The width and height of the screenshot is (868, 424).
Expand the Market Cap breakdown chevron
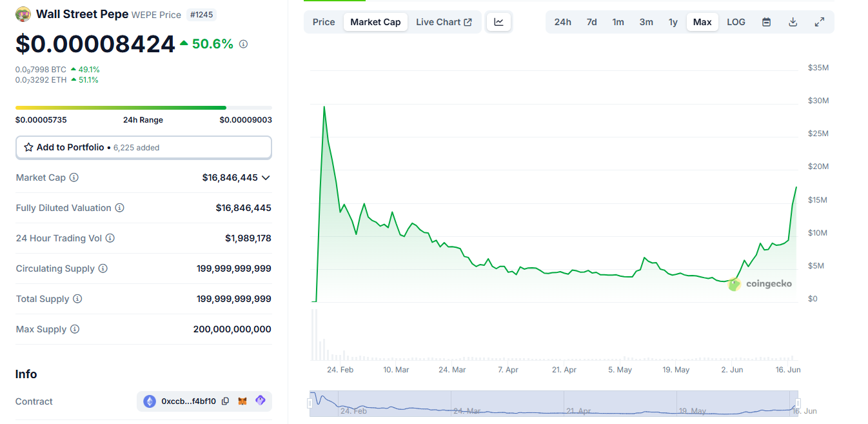coord(266,177)
